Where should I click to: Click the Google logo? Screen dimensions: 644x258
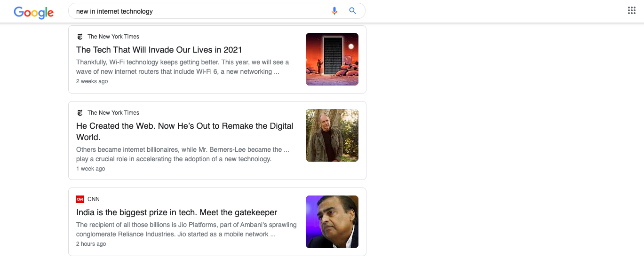[x=33, y=12]
